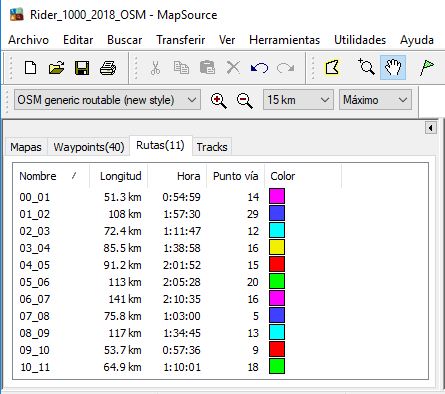The height and width of the screenshot is (394, 445).
Task: Open the 15 km scale dropdown
Action: click(298, 100)
